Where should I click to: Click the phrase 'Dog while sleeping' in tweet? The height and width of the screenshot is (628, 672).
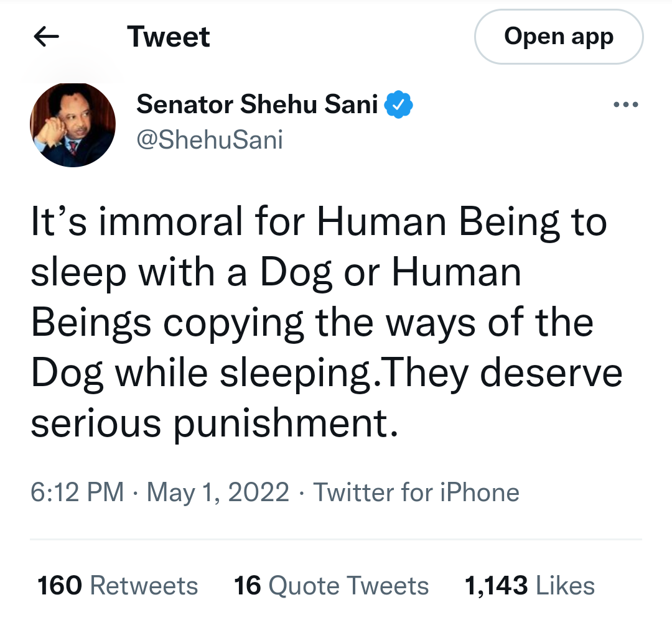click(201, 372)
